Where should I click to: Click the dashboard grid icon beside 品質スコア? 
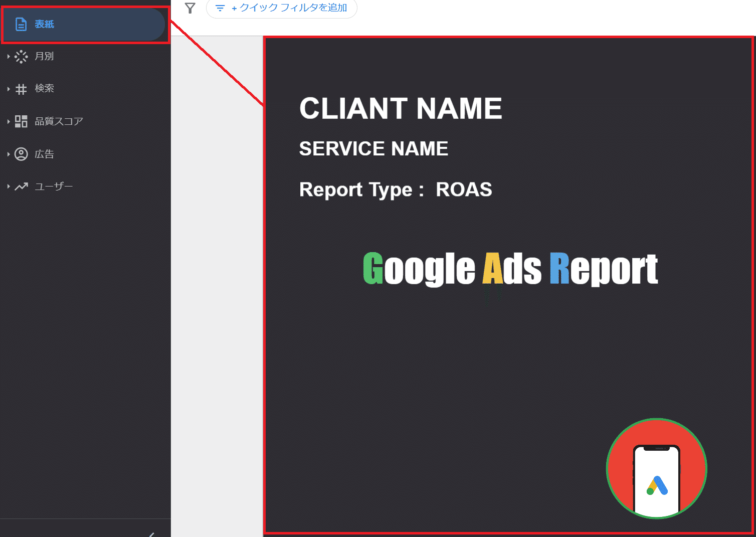click(x=21, y=121)
